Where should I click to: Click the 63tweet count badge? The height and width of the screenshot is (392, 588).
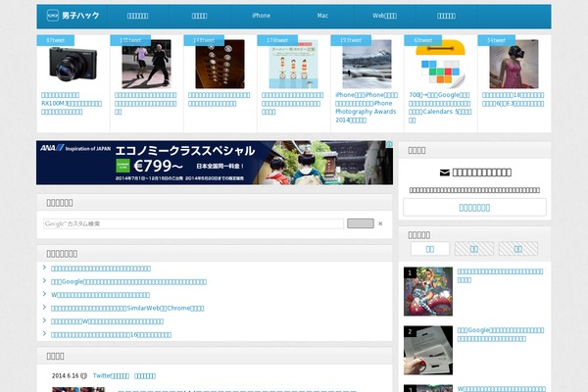(x=423, y=40)
